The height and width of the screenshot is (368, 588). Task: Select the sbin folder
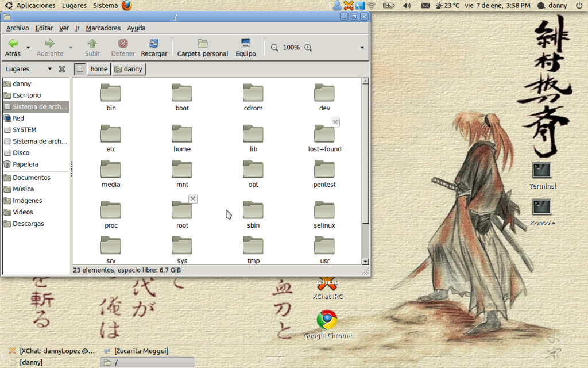point(253,215)
